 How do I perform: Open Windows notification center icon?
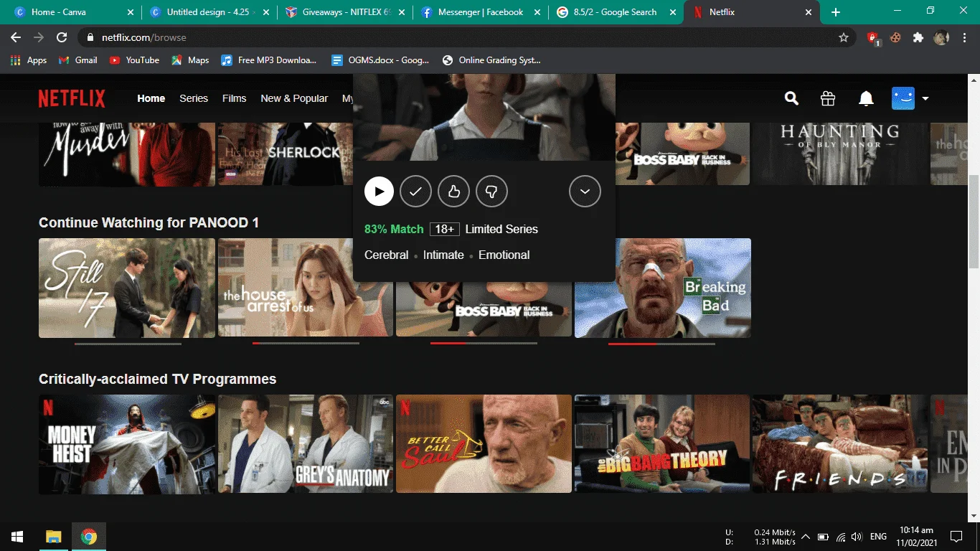click(956, 536)
